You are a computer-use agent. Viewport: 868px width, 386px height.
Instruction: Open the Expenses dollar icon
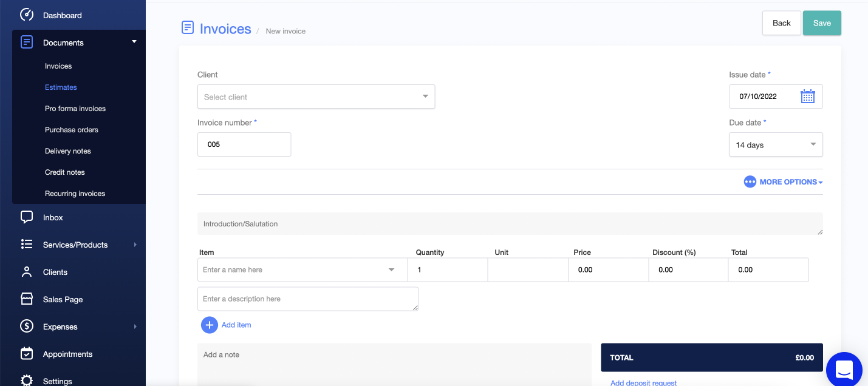[x=27, y=326]
